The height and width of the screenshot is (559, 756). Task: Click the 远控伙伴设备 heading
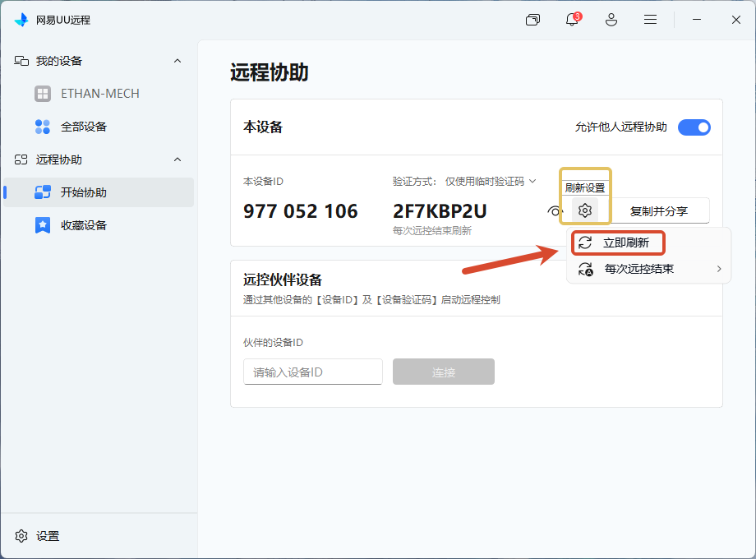tap(283, 279)
